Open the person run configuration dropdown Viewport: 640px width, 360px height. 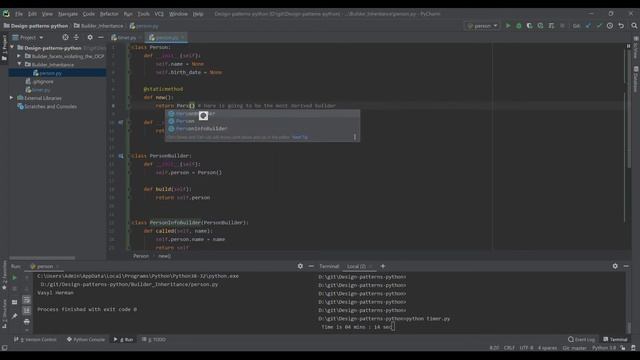483,26
